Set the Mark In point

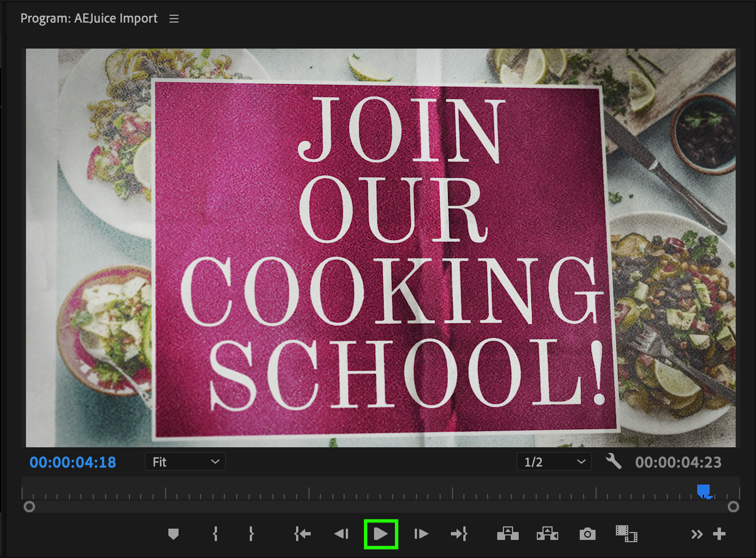pyautogui.click(x=215, y=534)
